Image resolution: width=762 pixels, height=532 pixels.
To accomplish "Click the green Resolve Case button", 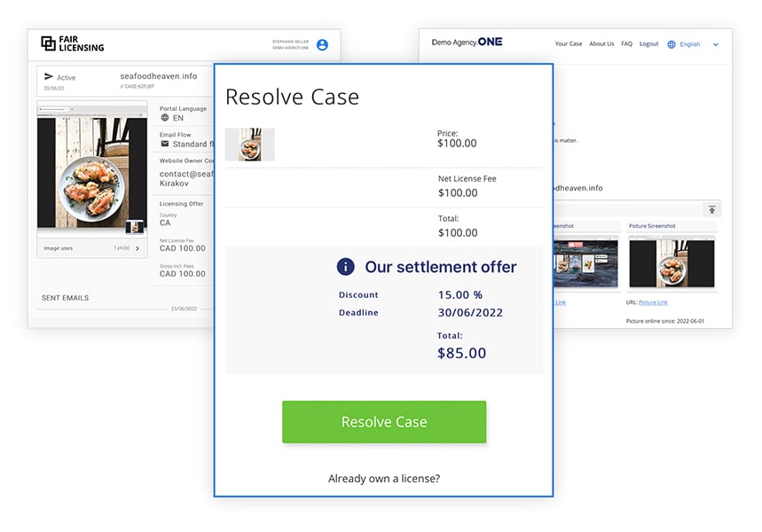I will click(384, 422).
